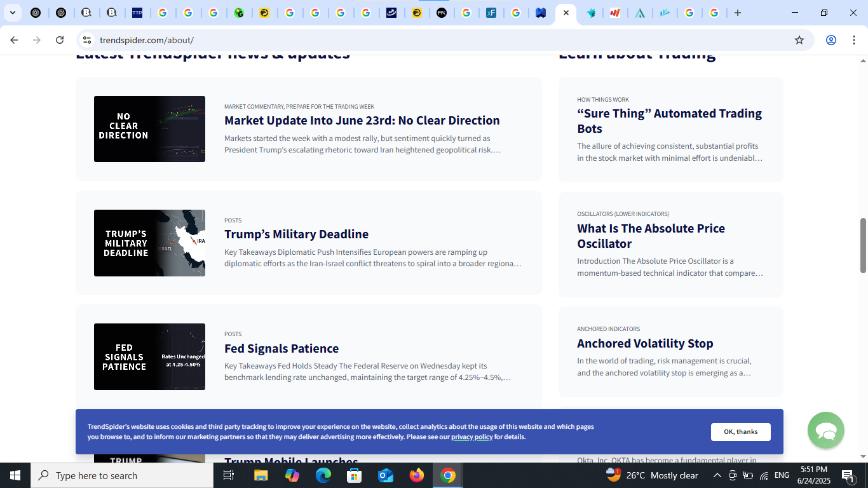The height and width of the screenshot is (488, 868).
Task: Click the battery tray icon
Action: [x=748, y=475]
